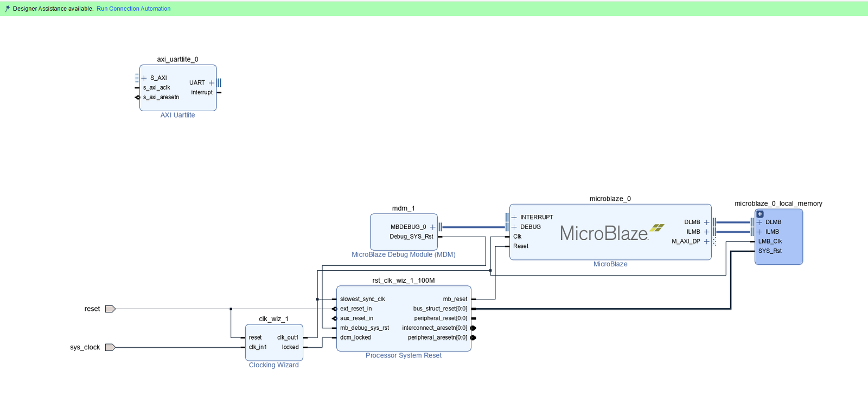Expand M_AXI_DP interface on MicroBlaze block
Viewport: 868px width, 402px height.
click(x=706, y=242)
